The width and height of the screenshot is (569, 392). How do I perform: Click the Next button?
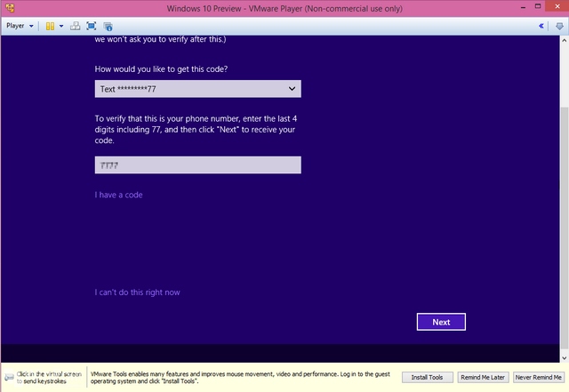pyautogui.click(x=441, y=322)
